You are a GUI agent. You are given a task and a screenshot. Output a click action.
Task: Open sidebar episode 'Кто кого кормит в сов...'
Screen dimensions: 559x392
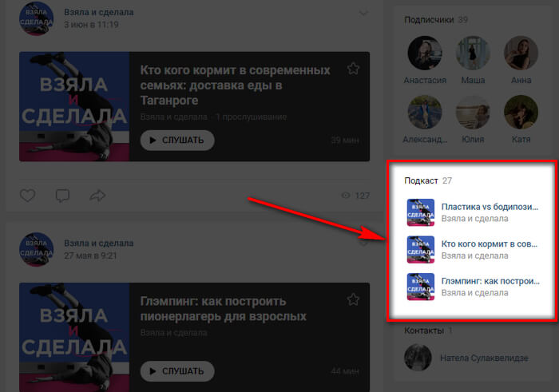pos(489,244)
